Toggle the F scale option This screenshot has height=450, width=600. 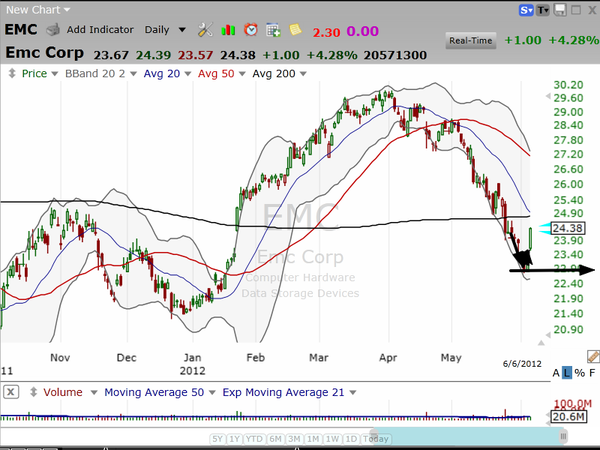[592, 373]
